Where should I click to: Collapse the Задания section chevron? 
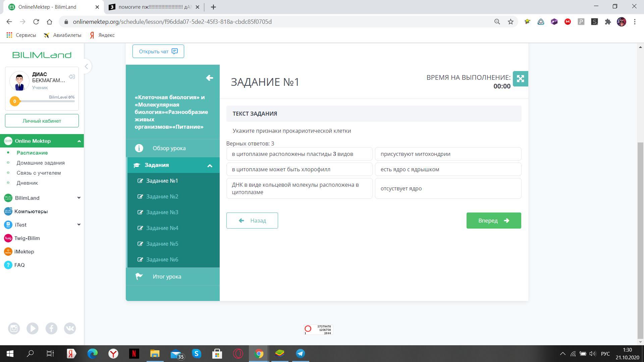[210, 165]
